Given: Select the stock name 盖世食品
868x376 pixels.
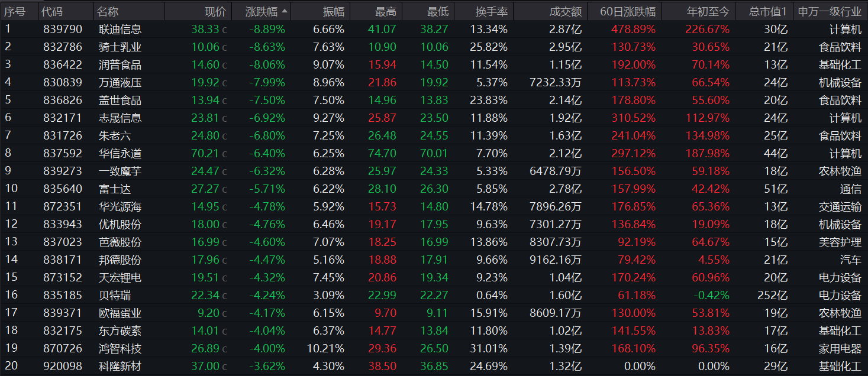Looking at the screenshot, I should [120, 100].
